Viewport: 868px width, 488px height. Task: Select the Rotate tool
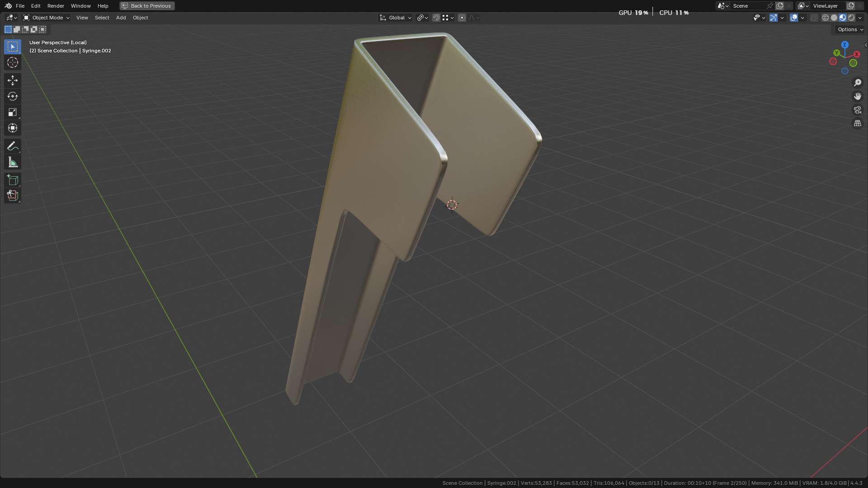click(13, 96)
